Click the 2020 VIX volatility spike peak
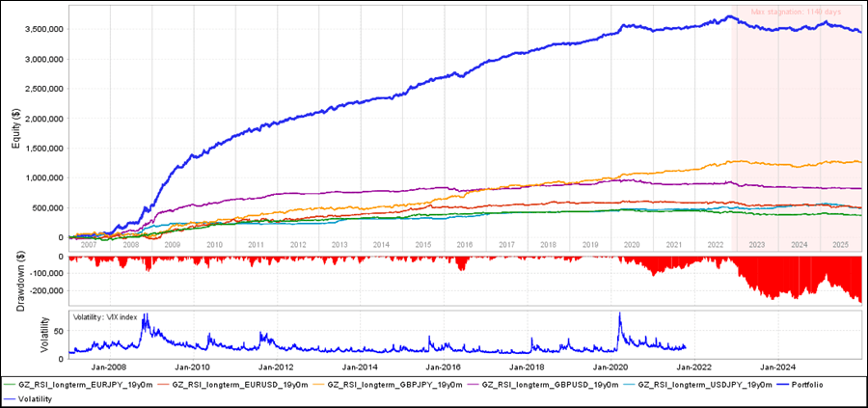This screenshot has height=408, width=868. pyautogui.click(x=620, y=314)
